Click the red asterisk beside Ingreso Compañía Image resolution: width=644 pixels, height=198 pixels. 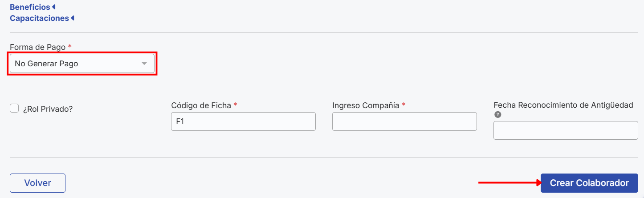click(x=404, y=105)
